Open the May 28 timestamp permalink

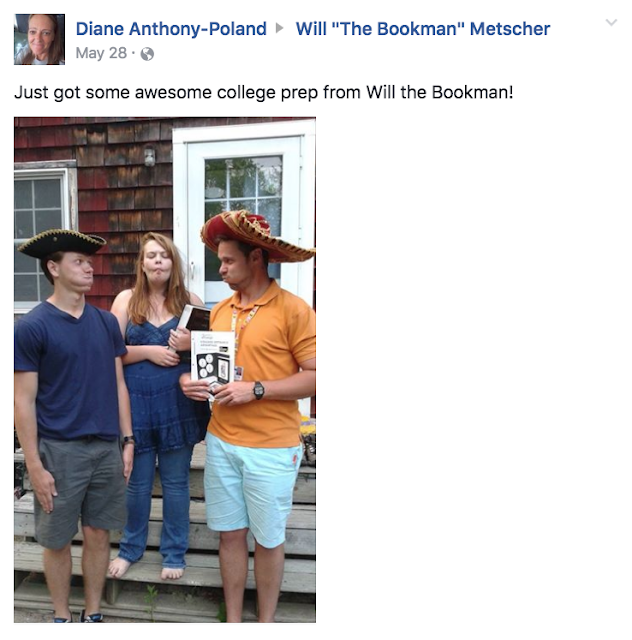click(x=101, y=53)
